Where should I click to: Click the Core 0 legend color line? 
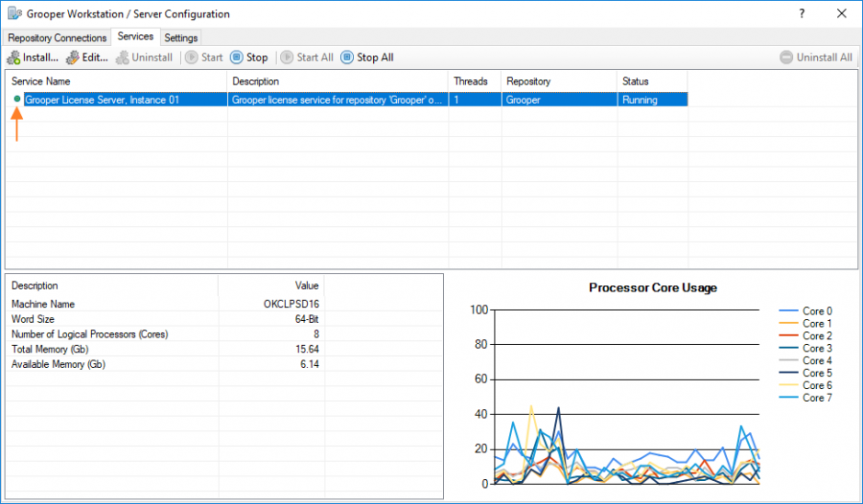click(x=788, y=311)
